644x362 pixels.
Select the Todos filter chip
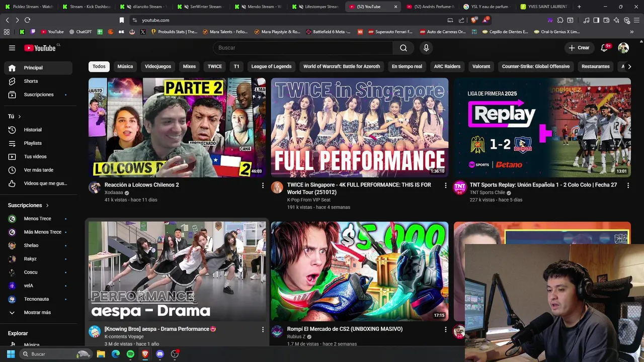pos(99,66)
